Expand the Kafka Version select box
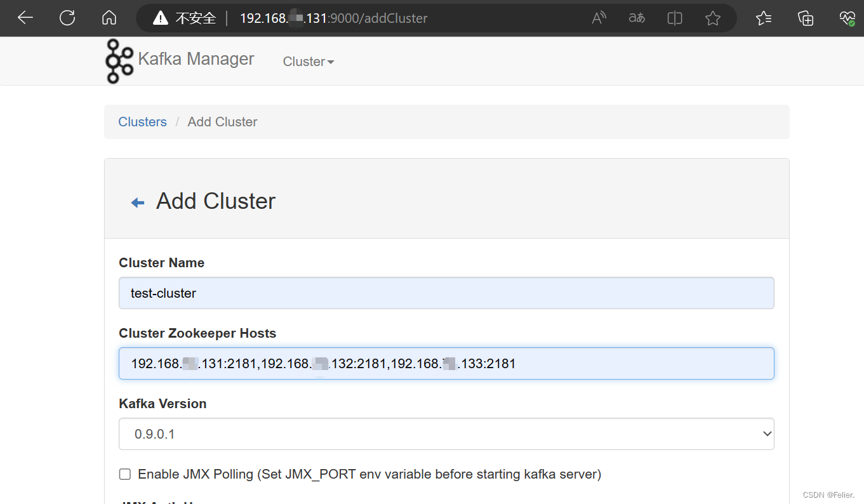The image size is (864, 504). pyautogui.click(x=446, y=434)
